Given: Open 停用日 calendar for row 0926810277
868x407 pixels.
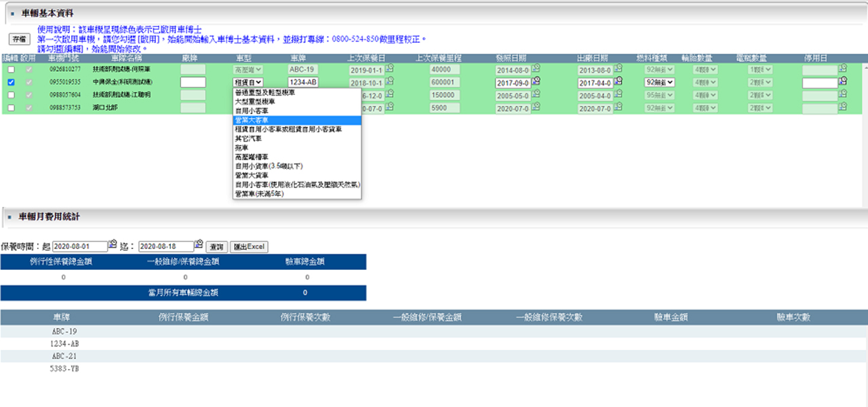Looking at the screenshot, I should pyautogui.click(x=843, y=69).
